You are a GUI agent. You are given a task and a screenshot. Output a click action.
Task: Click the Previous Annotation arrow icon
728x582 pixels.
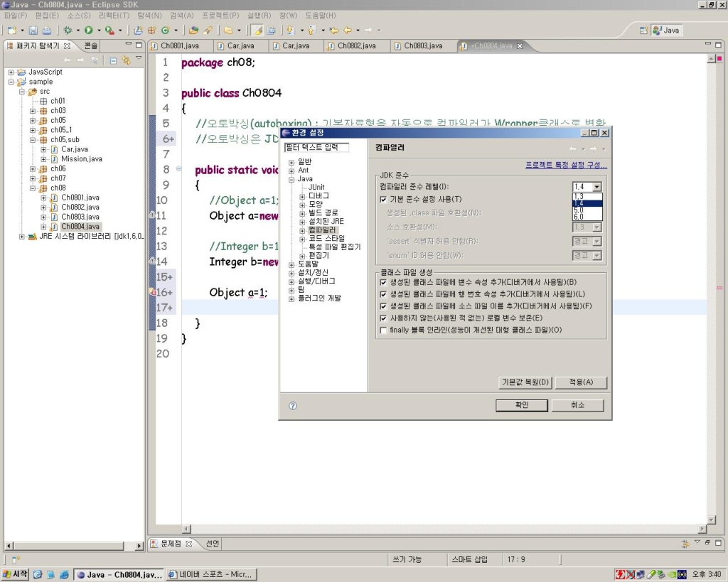tap(311, 30)
